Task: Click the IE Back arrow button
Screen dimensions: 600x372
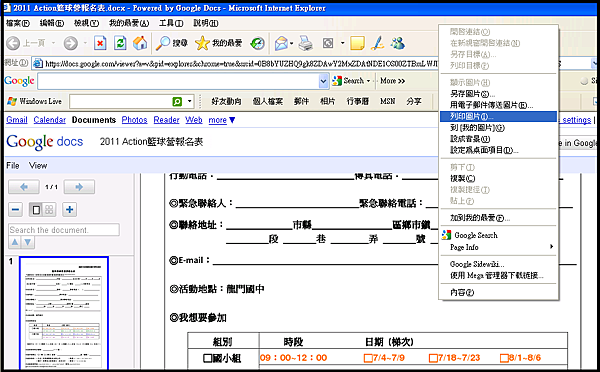Action: pyautogui.click(x=13, y=43)
